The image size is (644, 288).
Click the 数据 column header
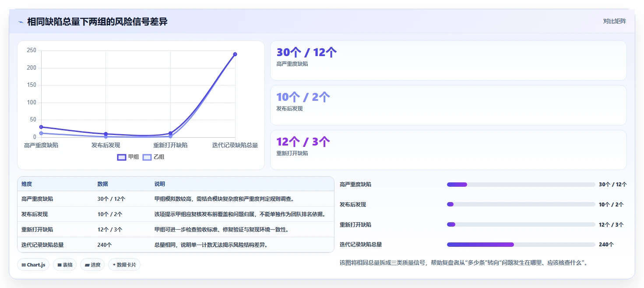(102, 184)
